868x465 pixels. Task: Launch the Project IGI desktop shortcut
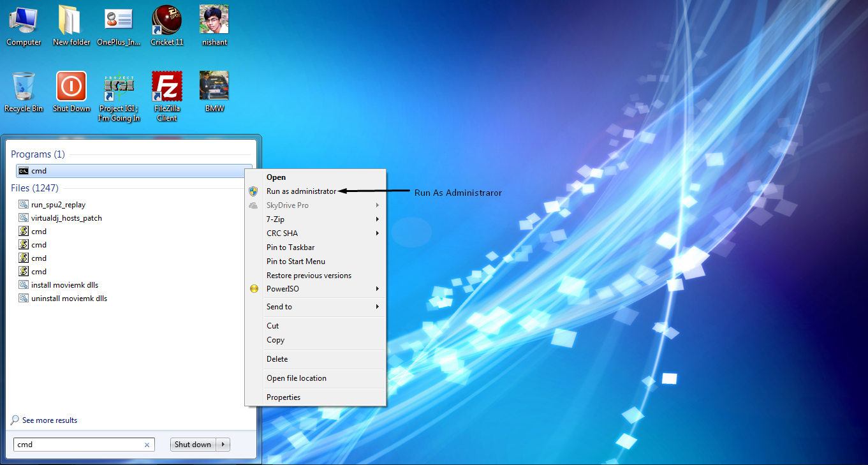tap(119, 97)
